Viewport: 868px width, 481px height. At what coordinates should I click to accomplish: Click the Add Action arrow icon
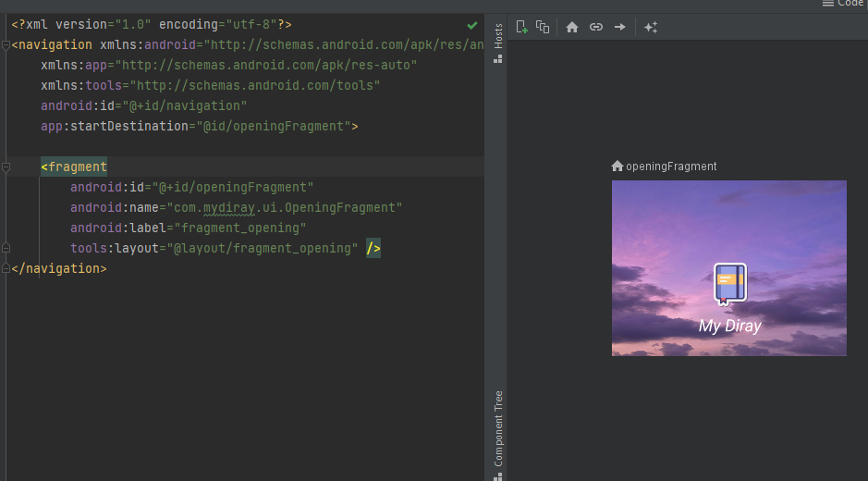[620, 27]
